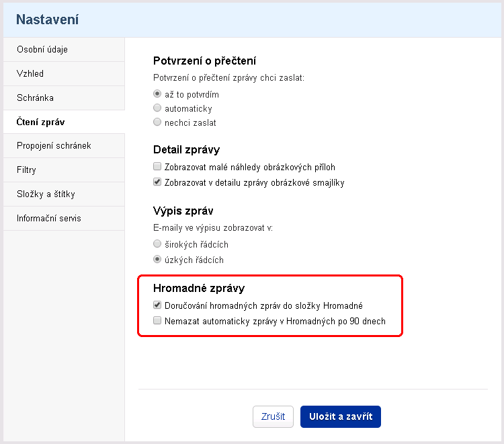
Task: Open the Informační servis section
Action: tap(64, 218)
